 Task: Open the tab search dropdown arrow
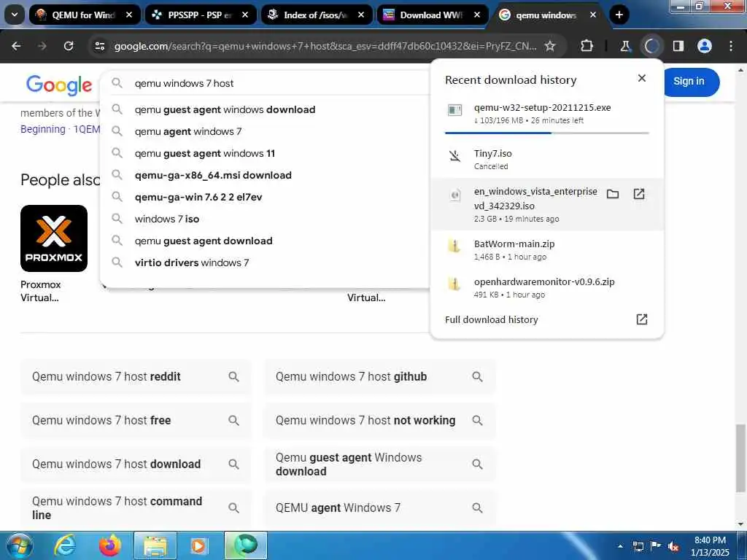pyautogui.click(x=15, y=15)
